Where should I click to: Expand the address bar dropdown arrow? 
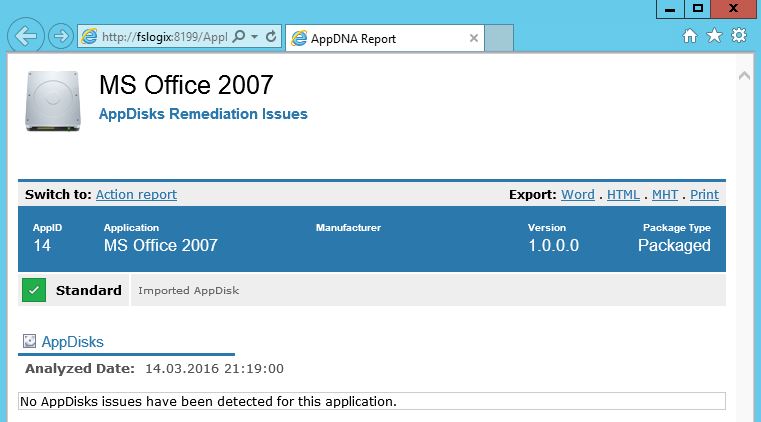(x=254, y=38)
